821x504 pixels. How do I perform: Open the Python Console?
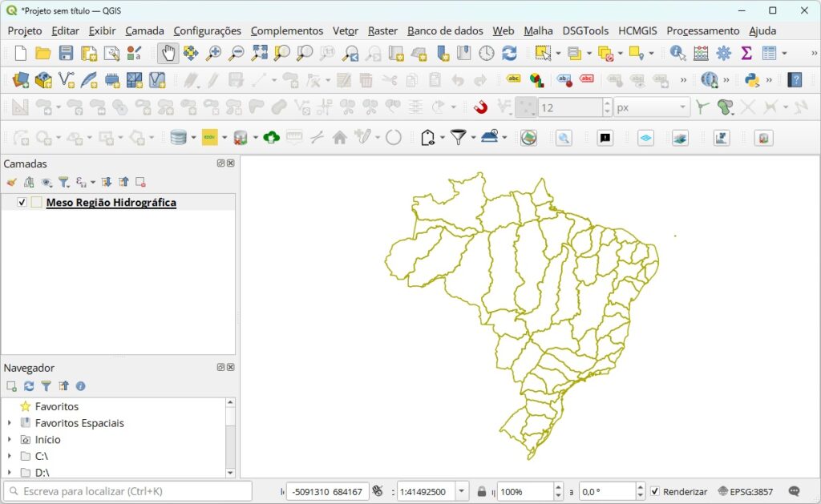pyautogui.click(x=750, y=79)
